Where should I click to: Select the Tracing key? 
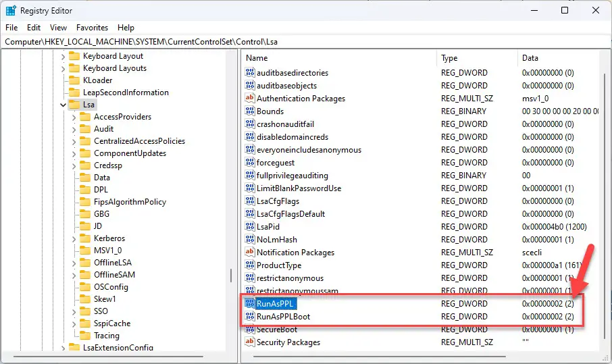tap(107, 335)
